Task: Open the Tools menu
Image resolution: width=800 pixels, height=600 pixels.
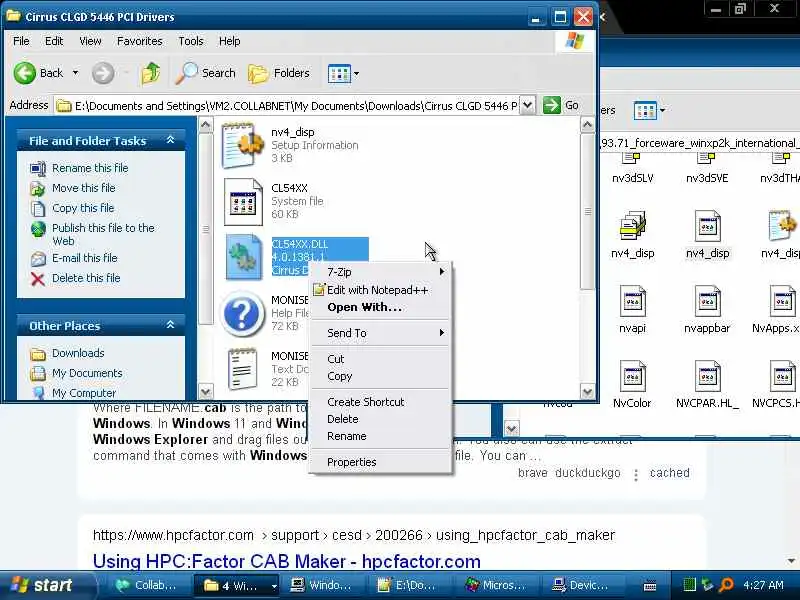Action: (191, 41)
